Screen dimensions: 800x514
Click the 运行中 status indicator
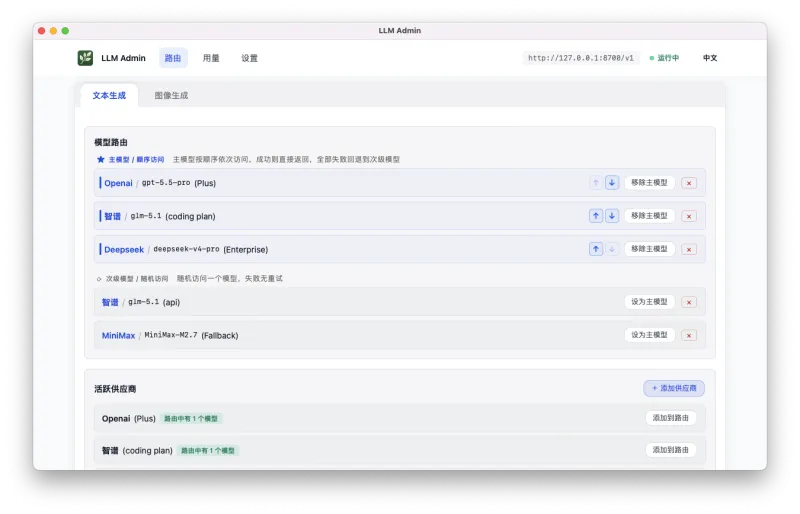tap(664, 58)
